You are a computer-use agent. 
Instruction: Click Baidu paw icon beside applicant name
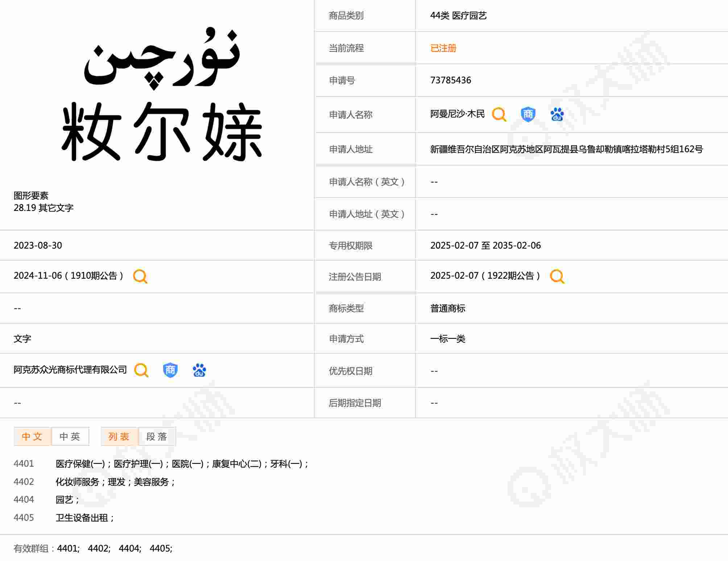point(557,115)
